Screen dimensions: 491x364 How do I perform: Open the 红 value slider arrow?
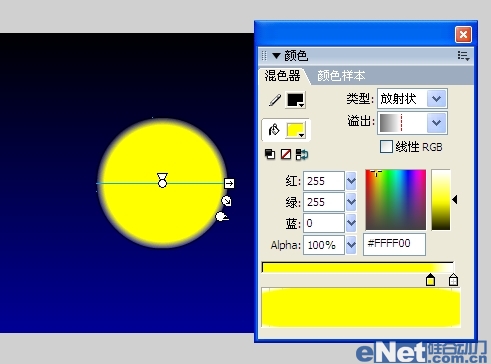click(x=351, y=181)
